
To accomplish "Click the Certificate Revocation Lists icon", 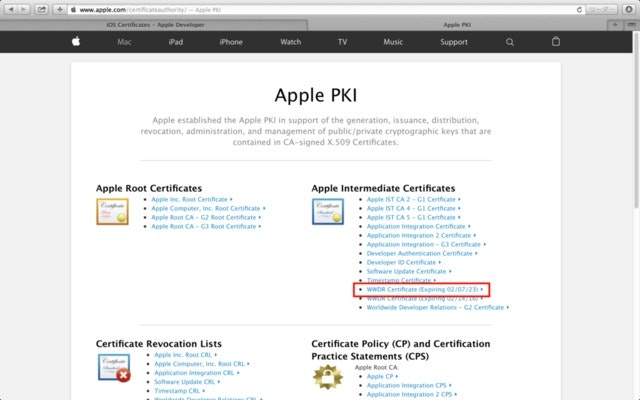I will pyautogui.click(x=114, y=368).
